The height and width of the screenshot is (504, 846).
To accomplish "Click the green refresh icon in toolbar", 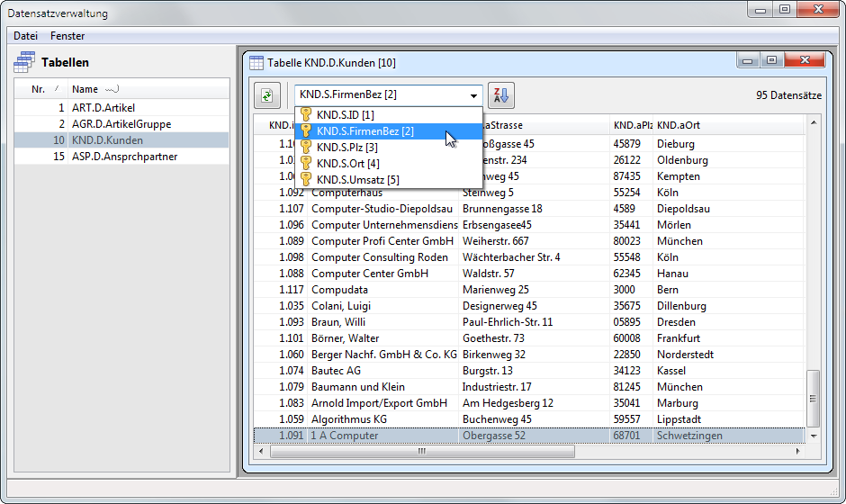I will pyautogui.click(x=267, y=95).
